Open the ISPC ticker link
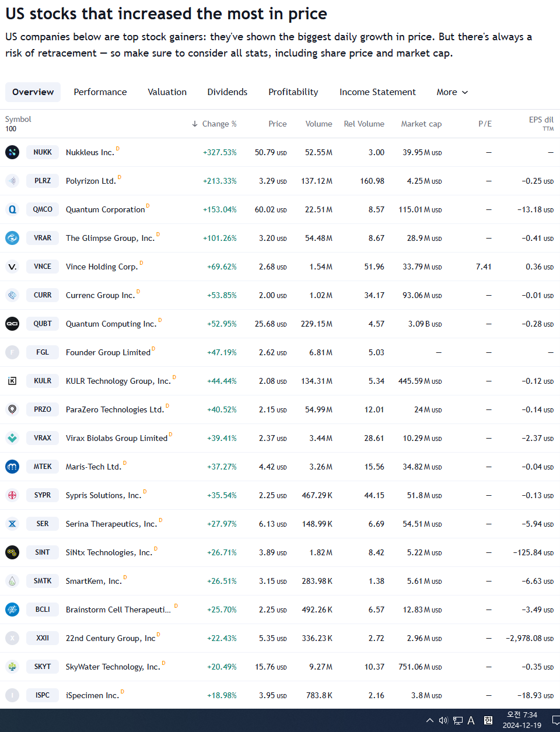The width and height of the screenshot is (560, 732). point(43,695)
